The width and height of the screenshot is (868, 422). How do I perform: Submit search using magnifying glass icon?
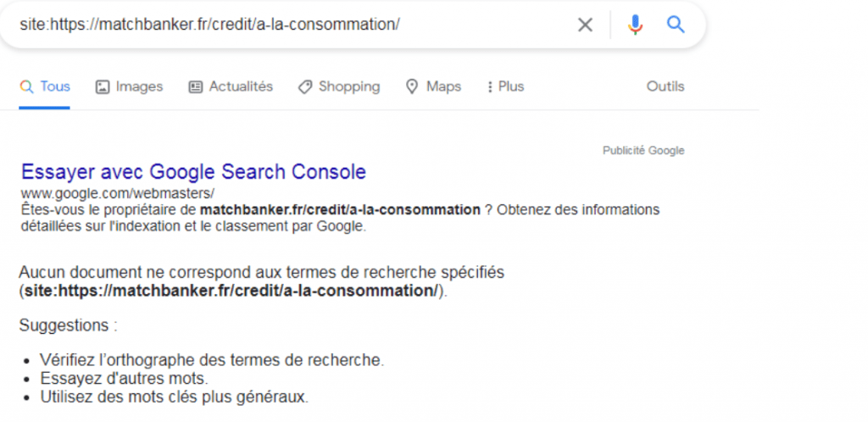click(676, 25)
